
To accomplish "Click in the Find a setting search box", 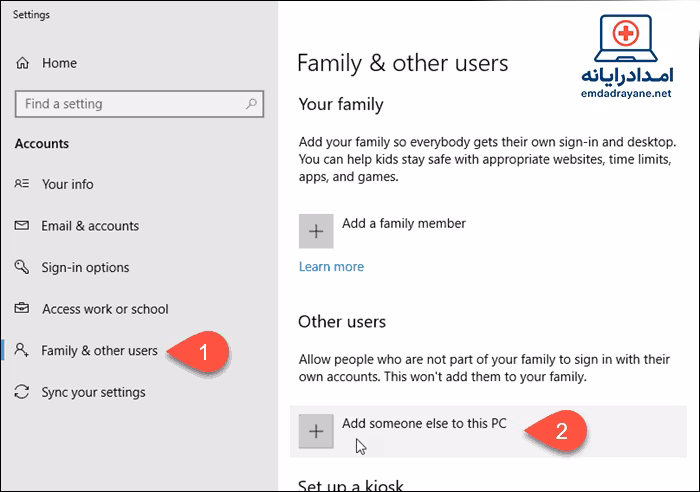I will pyautogui.click(x=139, y=104).
